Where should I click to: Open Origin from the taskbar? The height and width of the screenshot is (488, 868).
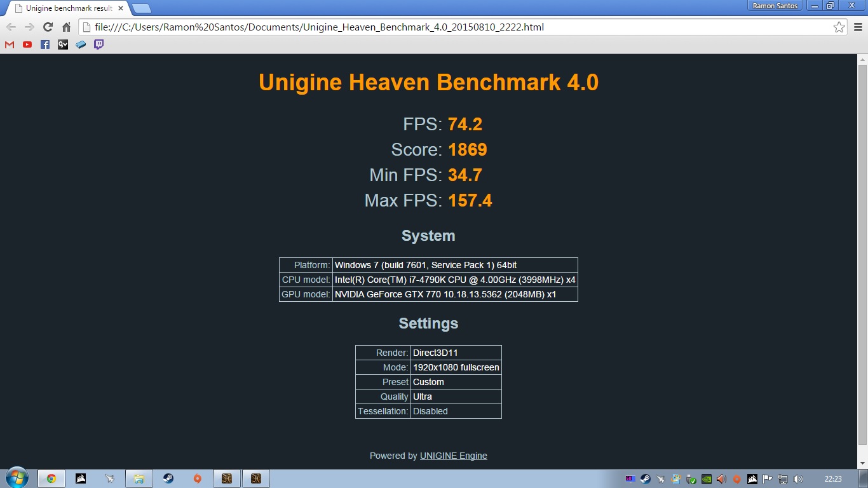[198, 479]
